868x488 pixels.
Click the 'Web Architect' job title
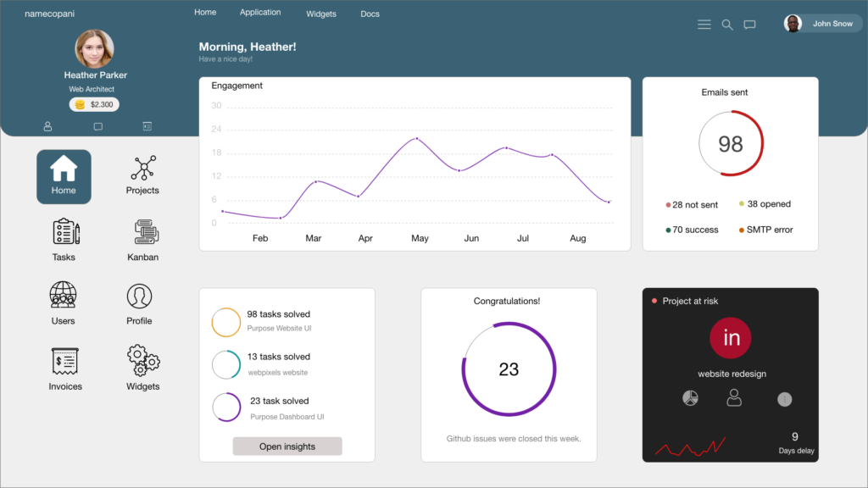pyautogui.click(x=92, y=89)
